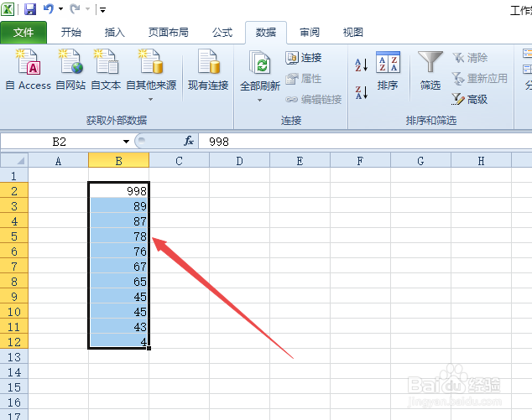Select row 2 header
532x420 pixels.
(x=14, y=190)
